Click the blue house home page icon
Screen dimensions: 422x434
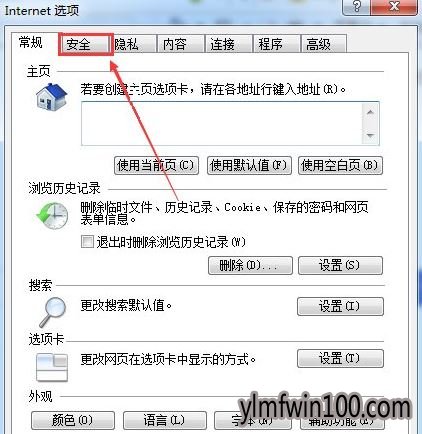click(52, 97)
